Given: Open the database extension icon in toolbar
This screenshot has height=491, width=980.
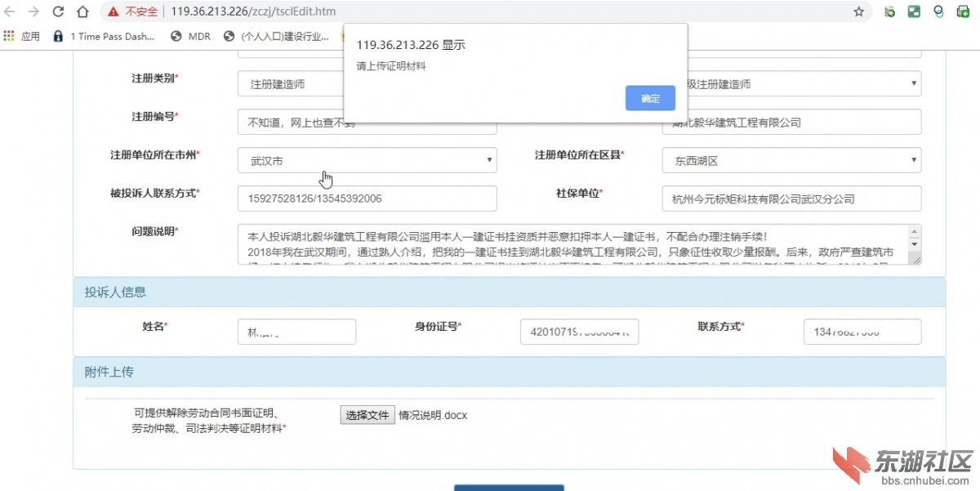Looking at the screenshot, I should (890, 11).
